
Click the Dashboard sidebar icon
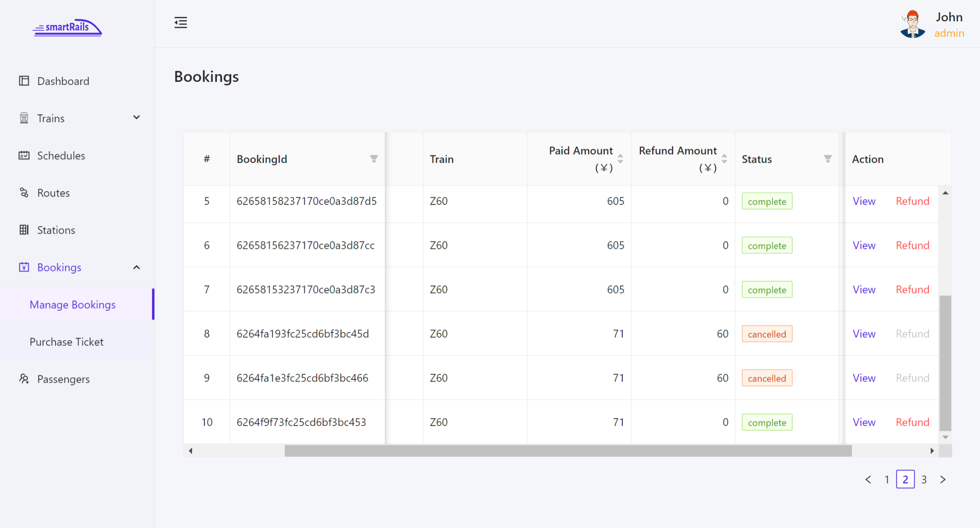pos(23,81)
